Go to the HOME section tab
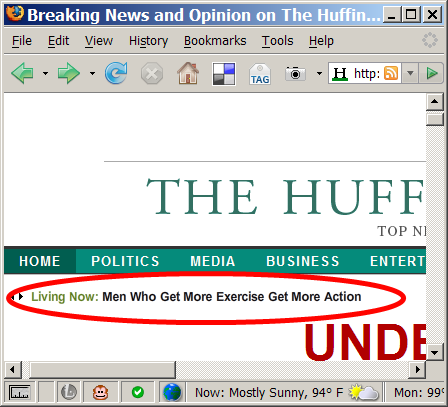Viewport: 448px width, 407px height. click(40, 261)
